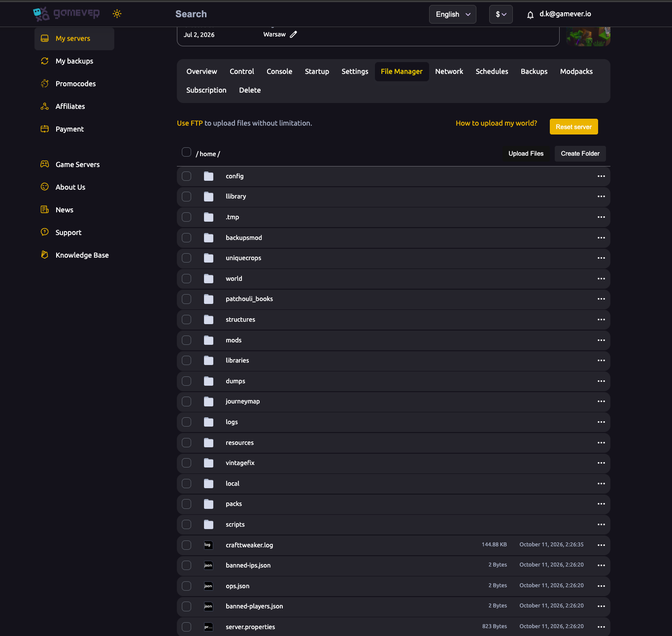
Task: Check the box for the mods folder
Action: (x=186, y=340)
